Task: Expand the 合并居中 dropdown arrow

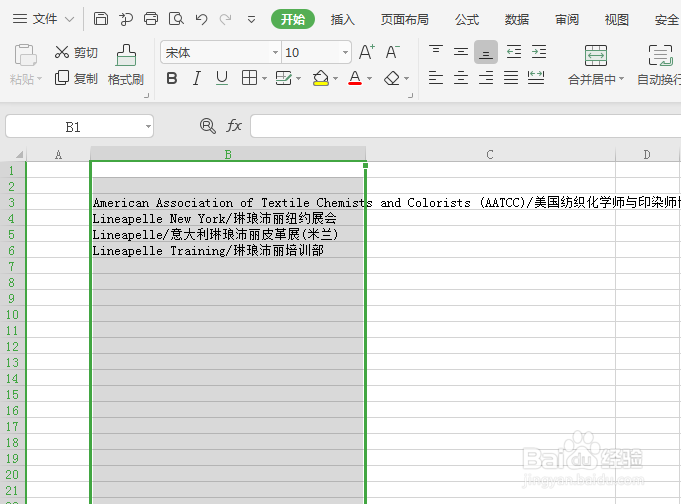Action: (x=621, y=79)
